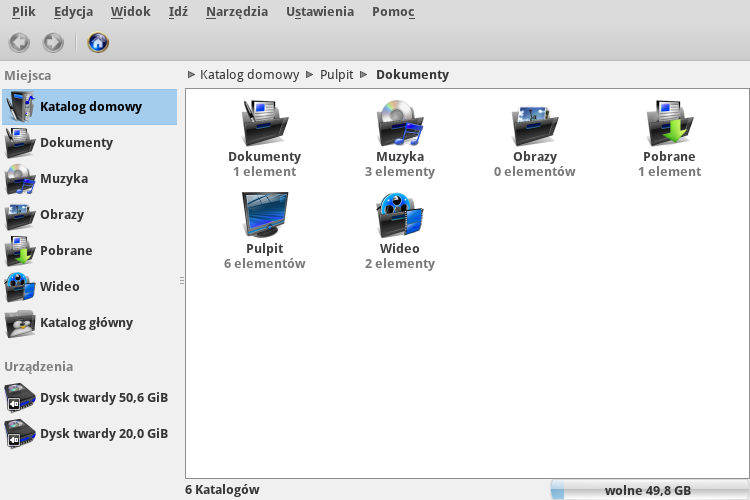Click the sidebar splitter handle

181,281
